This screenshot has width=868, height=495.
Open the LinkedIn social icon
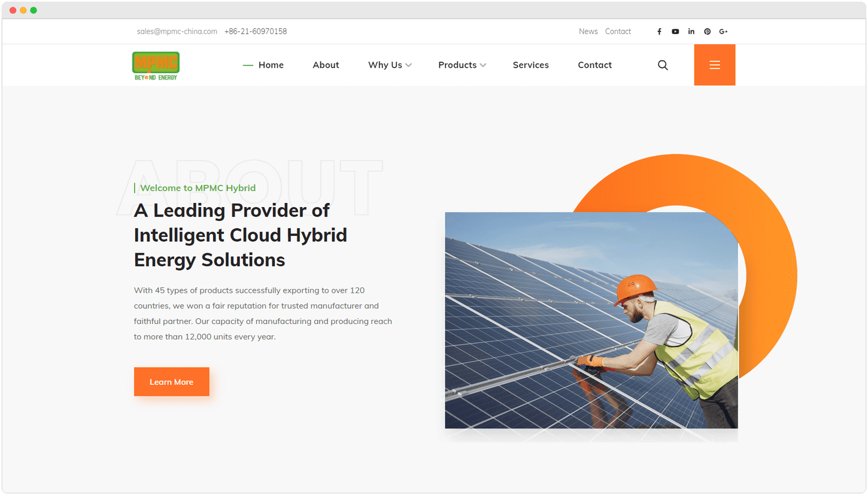coord(691,32)
